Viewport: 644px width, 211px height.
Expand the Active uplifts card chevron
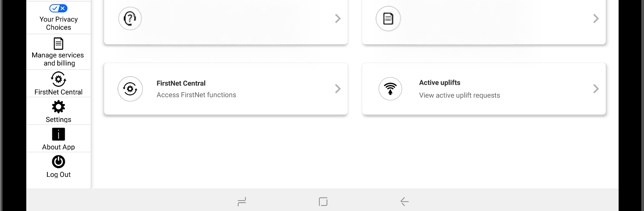pos(596,89)
